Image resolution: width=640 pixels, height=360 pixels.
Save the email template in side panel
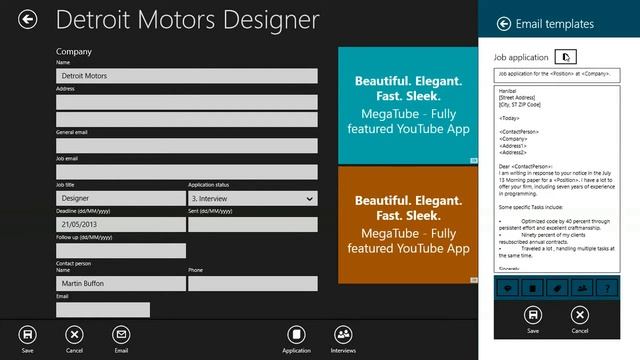pyautogui.click(x=533, y=315)
